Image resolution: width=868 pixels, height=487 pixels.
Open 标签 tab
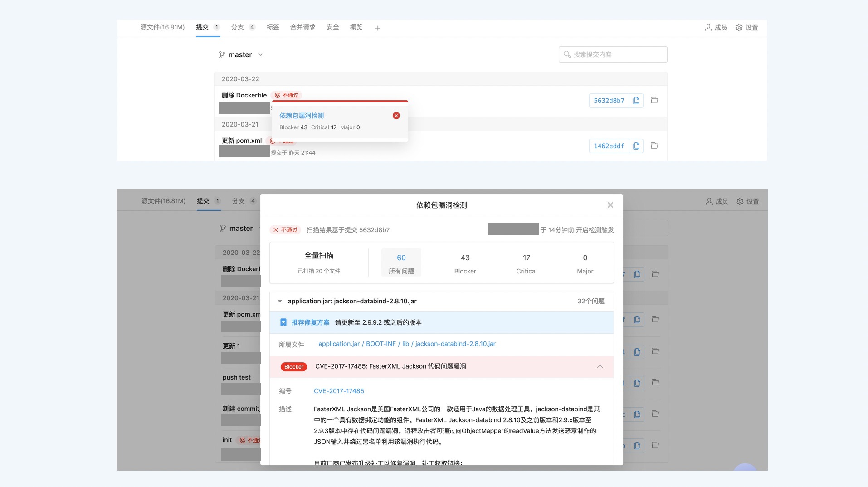273,27
